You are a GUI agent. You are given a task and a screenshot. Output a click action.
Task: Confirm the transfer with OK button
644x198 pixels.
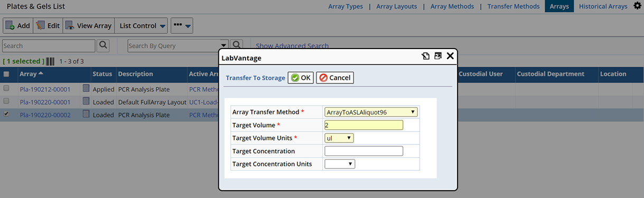tap(301, 78)
